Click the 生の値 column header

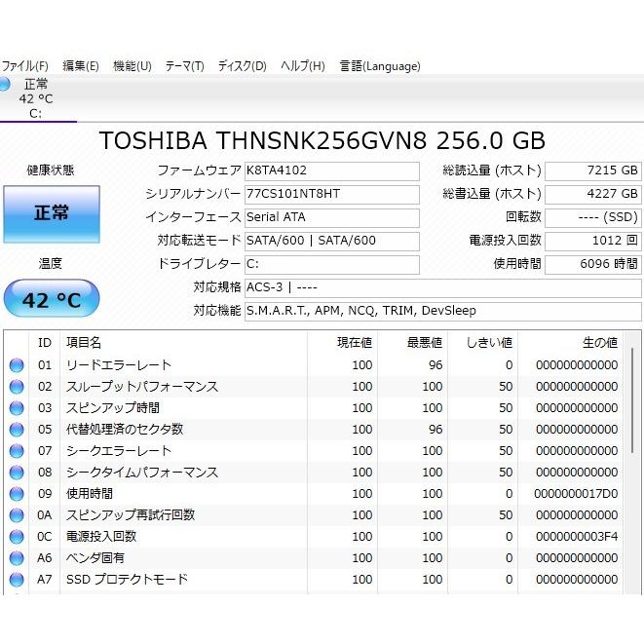(571, 343)
